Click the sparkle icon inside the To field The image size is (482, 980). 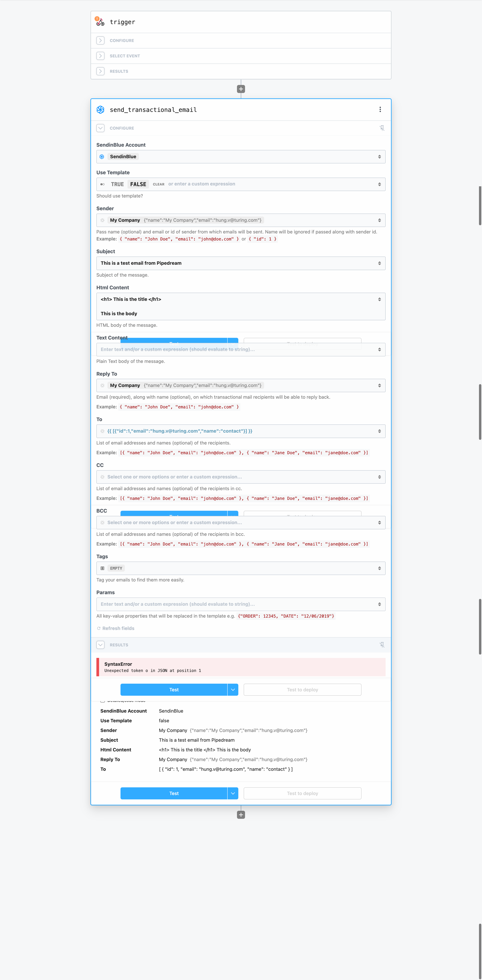102,431
